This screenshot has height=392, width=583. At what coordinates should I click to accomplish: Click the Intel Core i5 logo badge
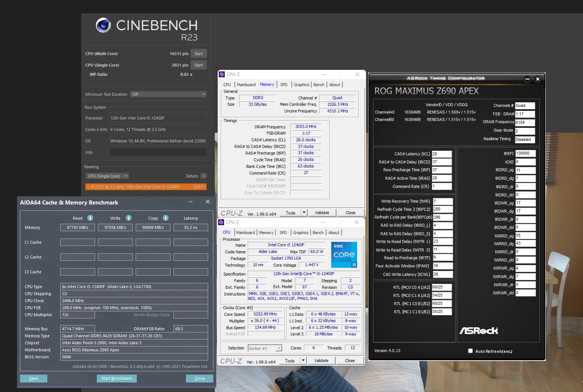(x=344, y=255)
